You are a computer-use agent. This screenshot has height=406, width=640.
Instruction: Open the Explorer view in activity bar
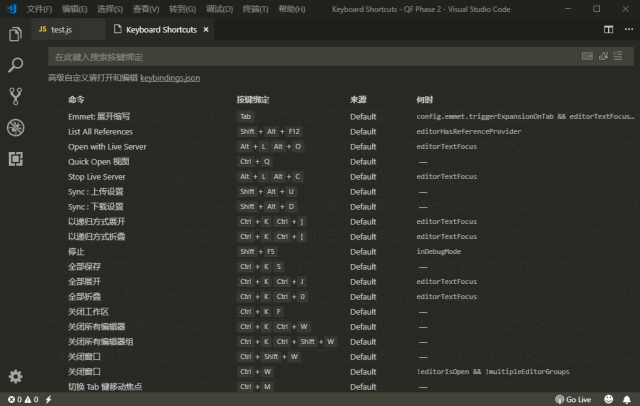click(x=16, y=34)
